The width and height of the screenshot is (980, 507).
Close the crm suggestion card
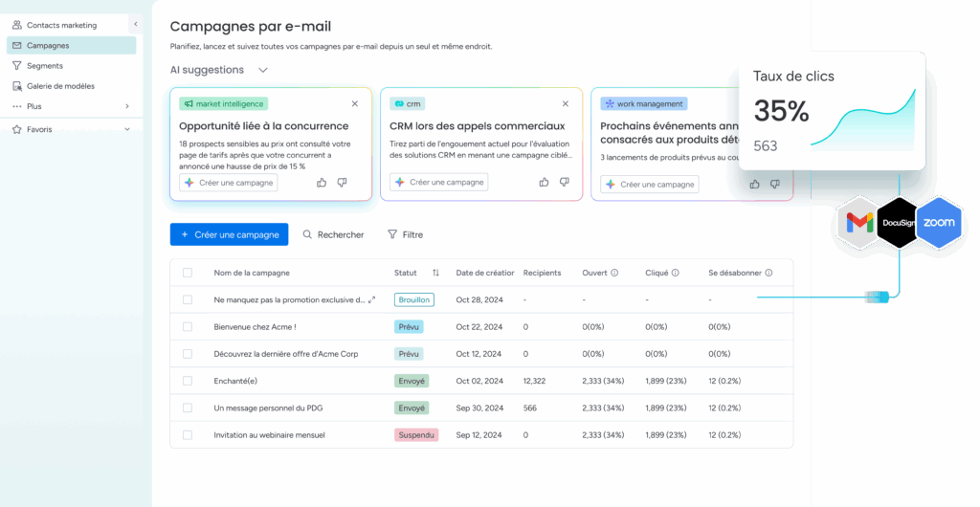coord(566,103)
